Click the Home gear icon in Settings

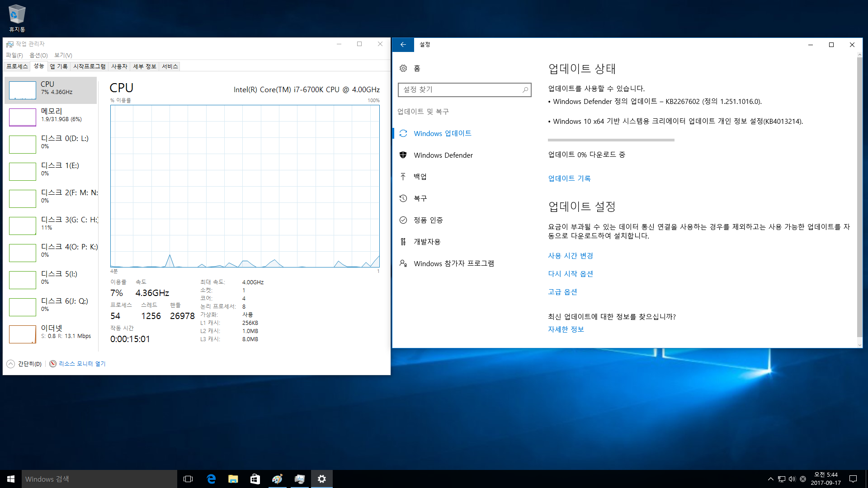pos(403,68)
